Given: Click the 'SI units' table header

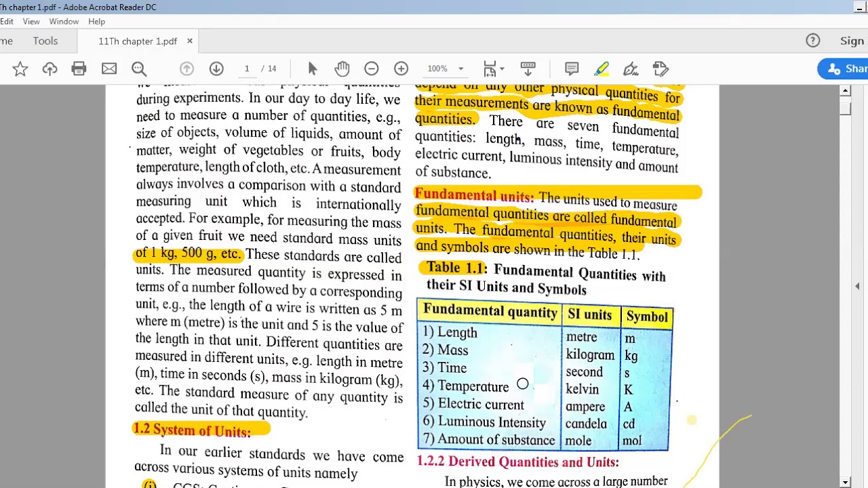Looking at the screenshot, I should click(589, 314).
